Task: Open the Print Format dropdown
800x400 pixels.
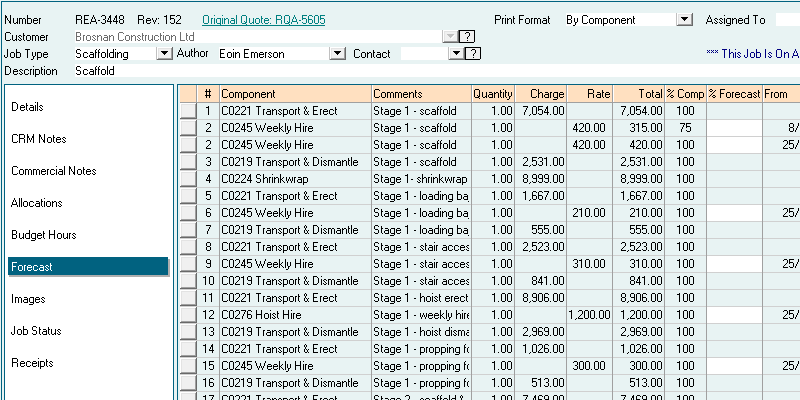Action: coord(685,19)
